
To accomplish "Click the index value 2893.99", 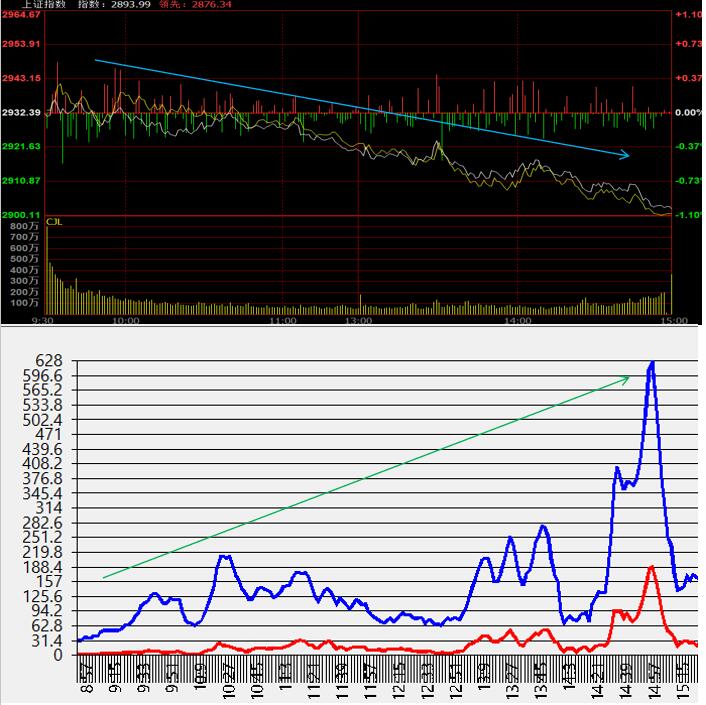I will tap(131, 5).
